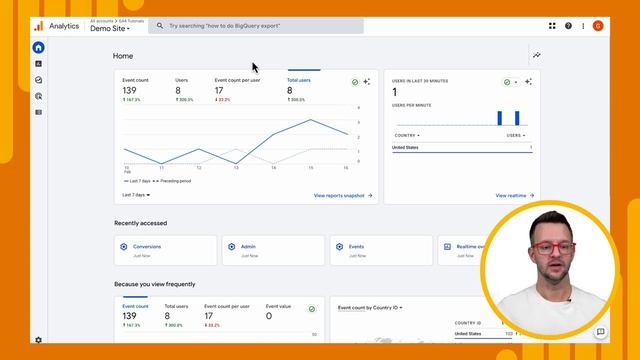The height and width of the screenshot is (360, 640).
Task: Open the recently accessed Admin card
Action: click(x=273, y=250)
